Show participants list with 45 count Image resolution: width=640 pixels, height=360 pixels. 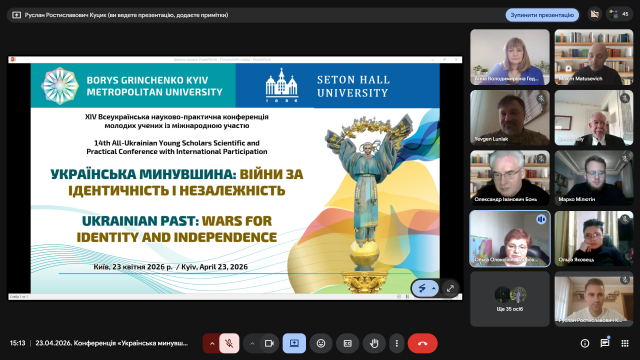(619, 14)
